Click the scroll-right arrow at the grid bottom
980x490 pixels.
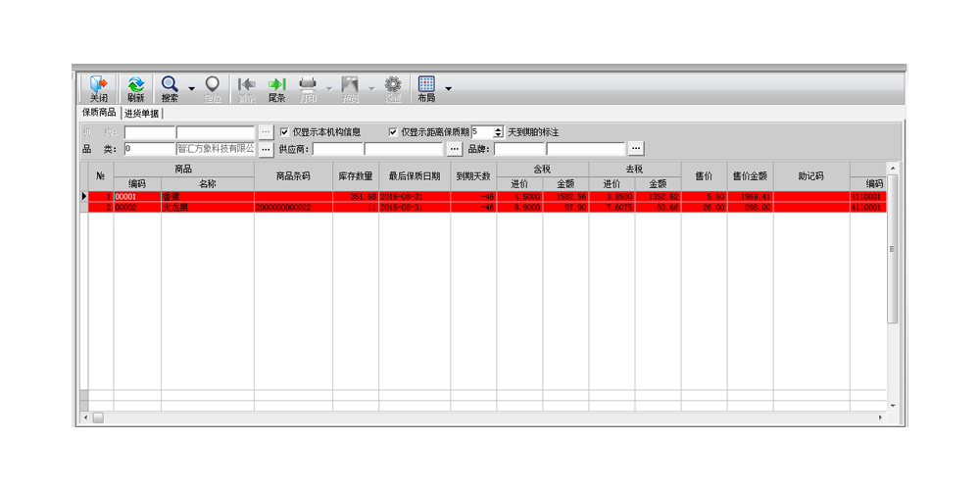pos(881,416)
